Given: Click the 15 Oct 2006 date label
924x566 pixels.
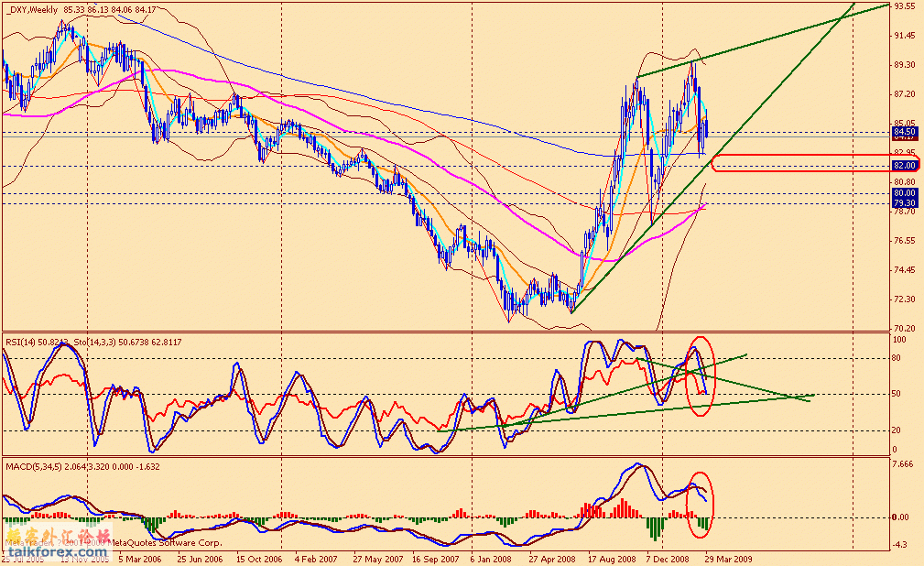Looking at the screenshot, I should pyautogui.click(x=259, y=559).
